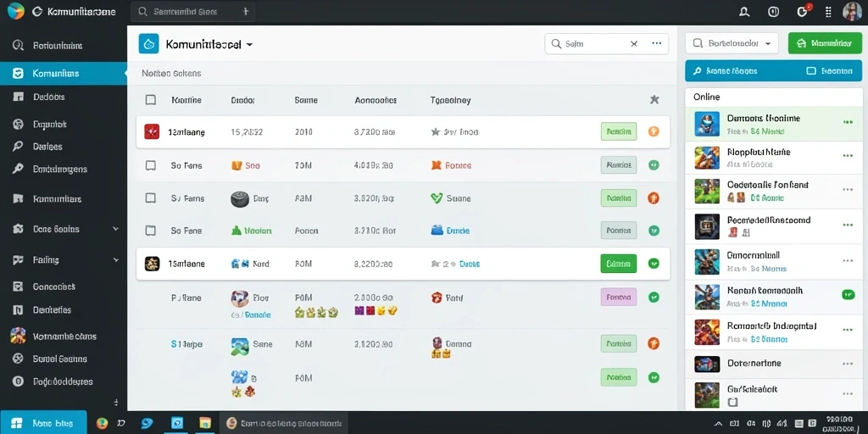This screenshot has width=868, height=434.
Task: Open the blue swirl browser icon on the taskbar
Action: click(x=147, y=423)
